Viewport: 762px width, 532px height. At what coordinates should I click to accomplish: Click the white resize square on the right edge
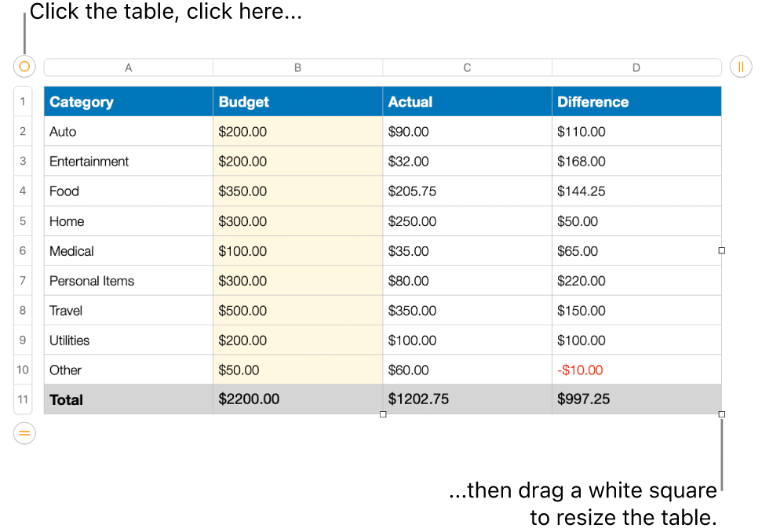coord(720,250)
